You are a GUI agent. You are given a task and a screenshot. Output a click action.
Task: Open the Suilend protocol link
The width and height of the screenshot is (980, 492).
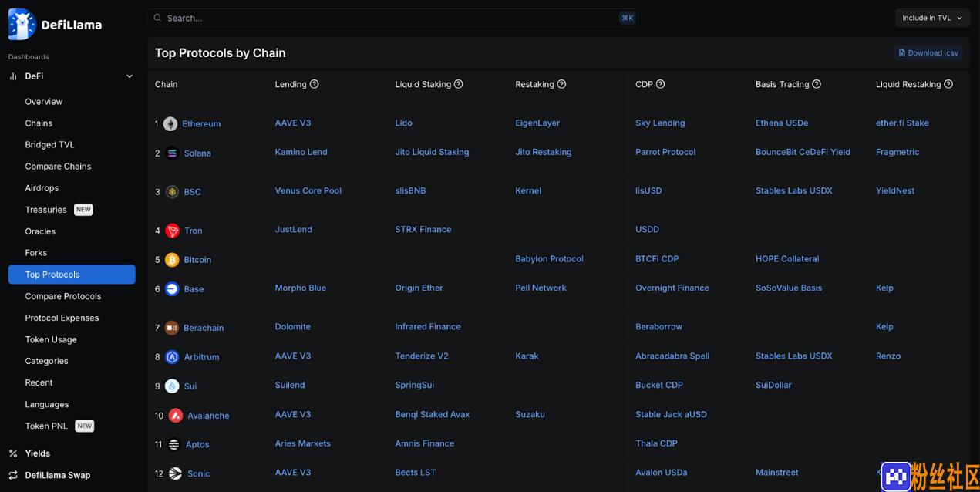pos(290,386)
